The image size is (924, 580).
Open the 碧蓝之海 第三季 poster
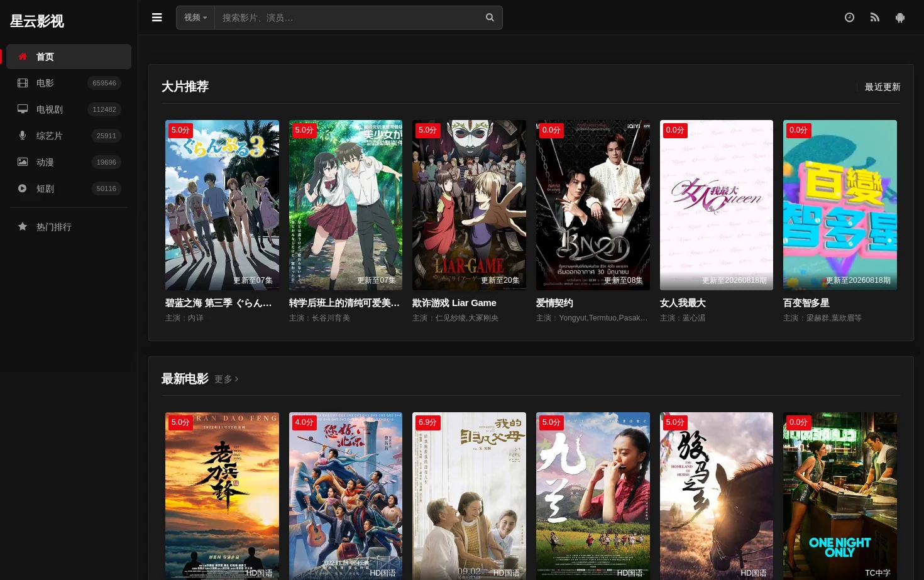coord(222,205)
